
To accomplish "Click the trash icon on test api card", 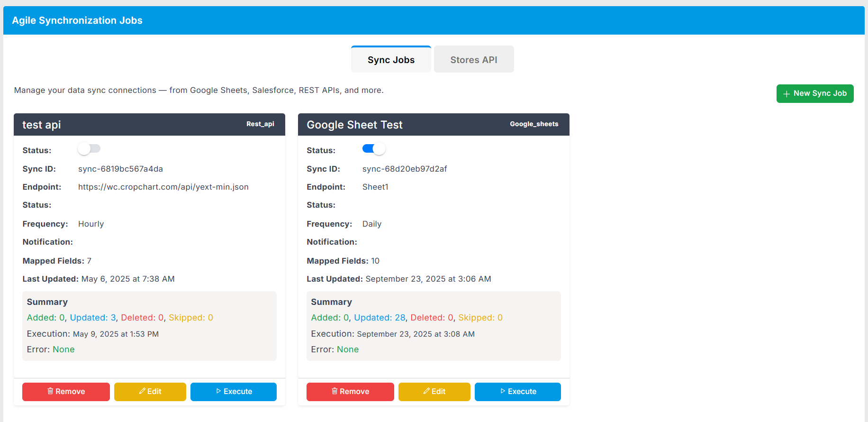I will point(50,391).
